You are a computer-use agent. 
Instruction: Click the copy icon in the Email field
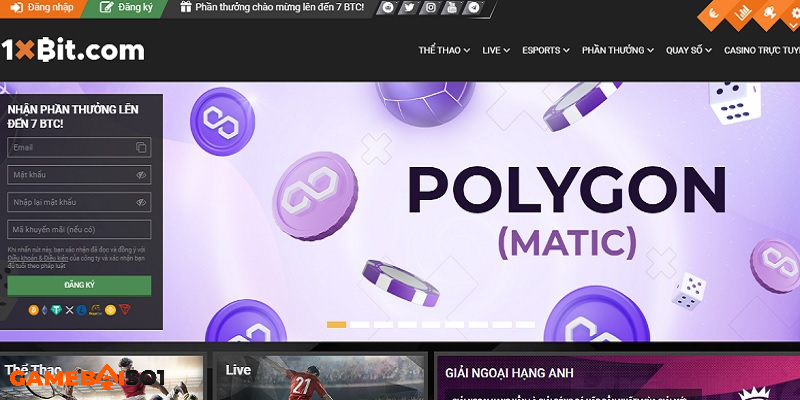(x=141, y=147)
